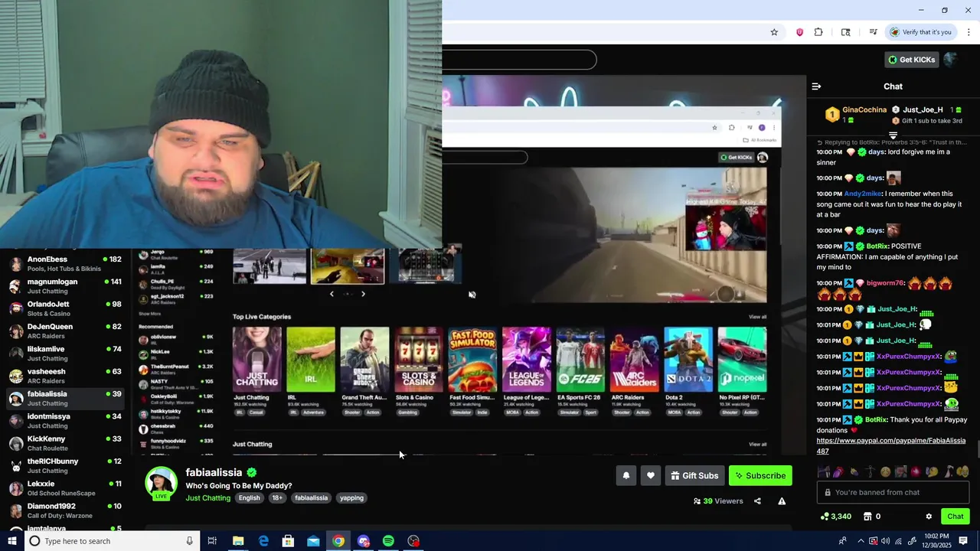This screenshot has height=551, width=980.
Task: Open File Explorer from the taskbar
Action: 238,541
